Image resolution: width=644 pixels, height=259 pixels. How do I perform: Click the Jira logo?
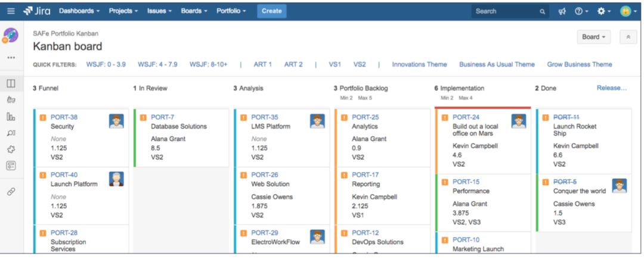click(36, 11)
